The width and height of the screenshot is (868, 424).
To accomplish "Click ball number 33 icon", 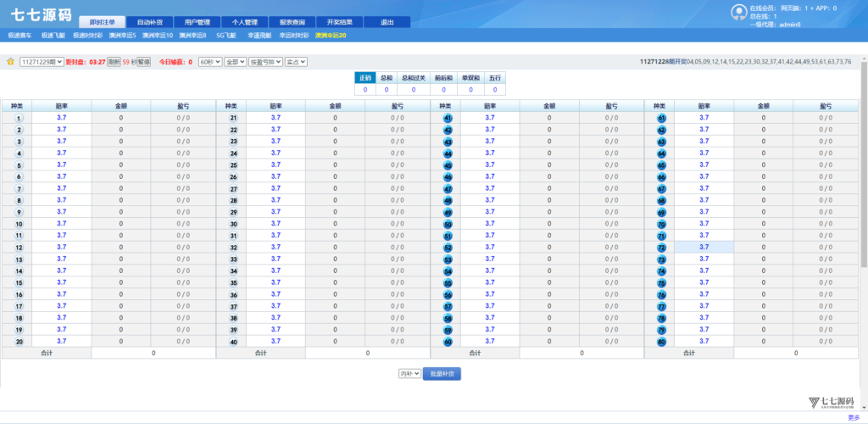I will click(234, 259).
